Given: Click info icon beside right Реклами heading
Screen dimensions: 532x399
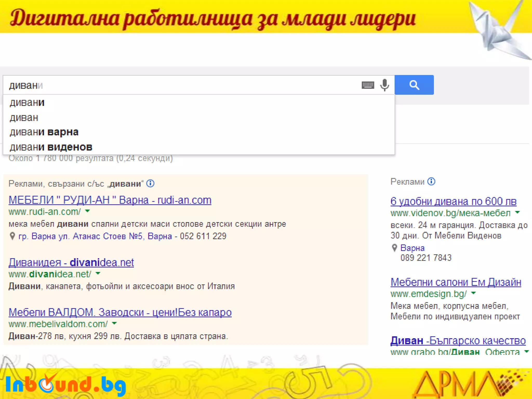Looking at the screenshot, I should tap(431, 182).
